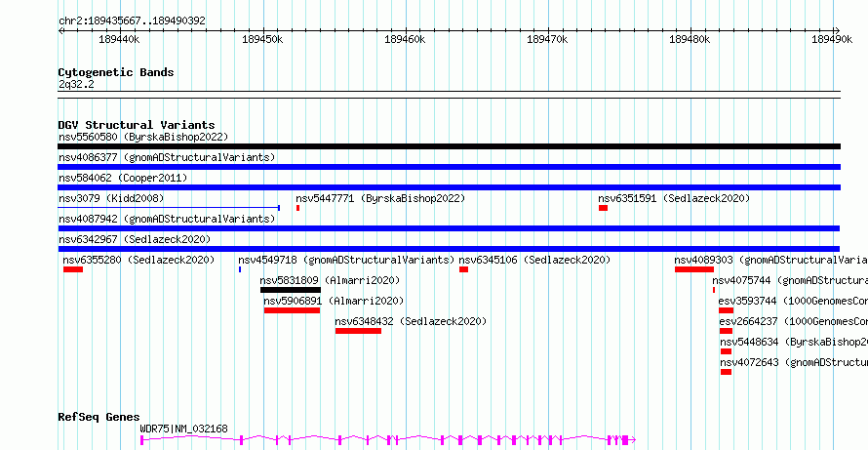Open the nsv4087942 (gnomADStructuralVariants) label
868x450 pixels.
[167, 219]
